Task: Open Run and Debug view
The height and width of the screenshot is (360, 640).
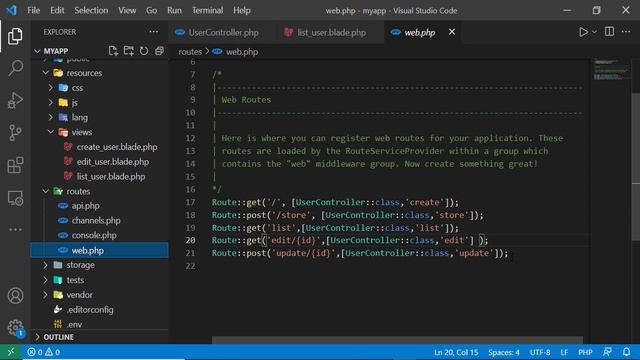Action: [15, 100]
